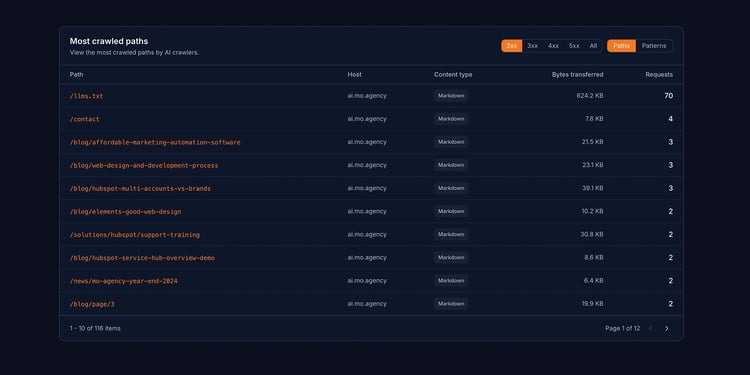Click the 39.1 KB bytes value
The height and width of the screenshot is (375, 750).
pyautogui.click(x=593, y=188)
